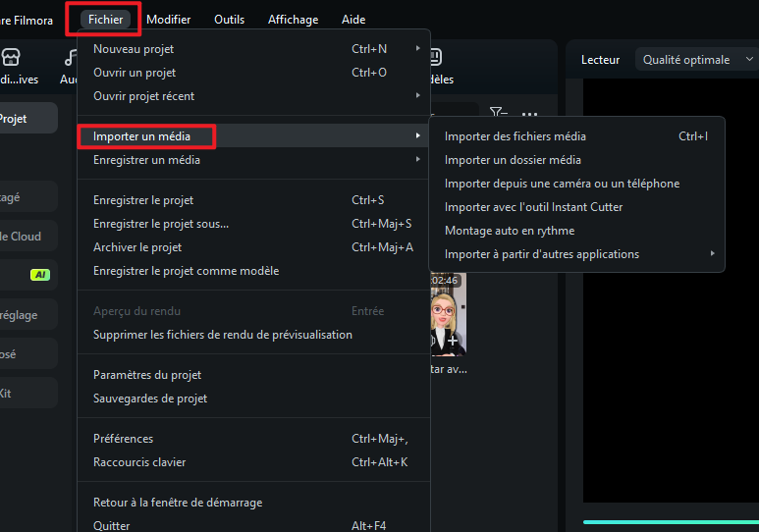Open the Outils menu

[230, 20]
